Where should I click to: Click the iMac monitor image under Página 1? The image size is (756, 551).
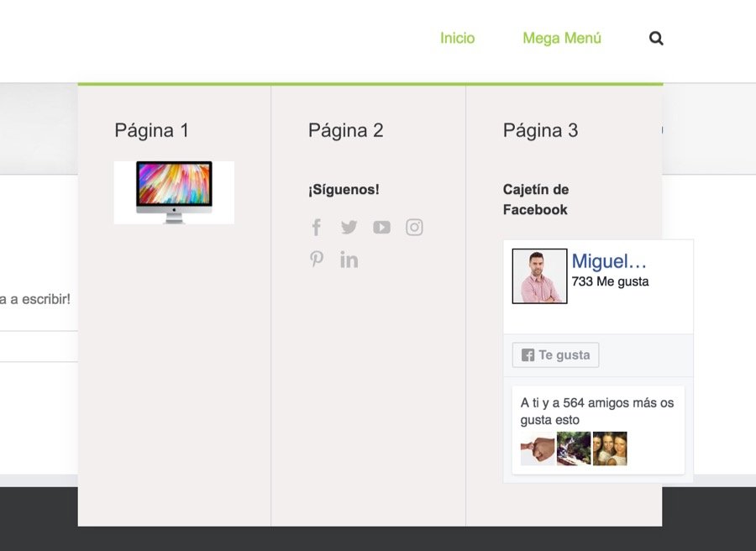173,192
